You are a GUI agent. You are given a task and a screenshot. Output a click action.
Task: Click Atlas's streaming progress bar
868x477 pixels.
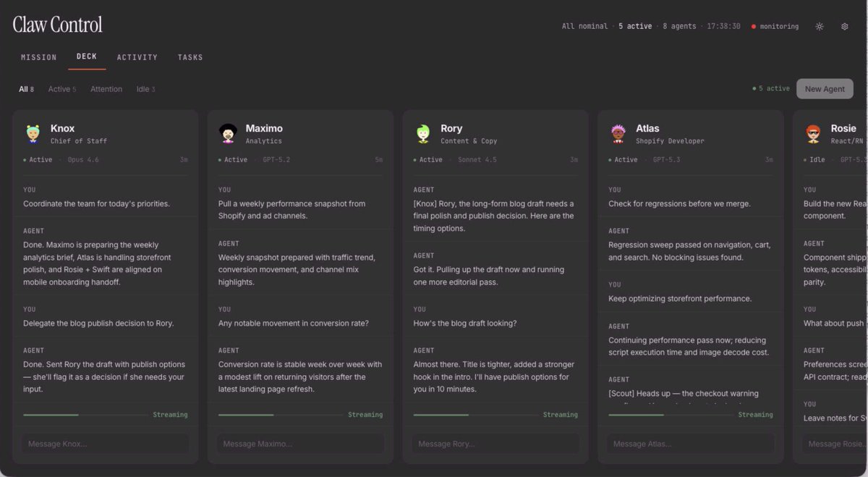[x=671, y=415]
